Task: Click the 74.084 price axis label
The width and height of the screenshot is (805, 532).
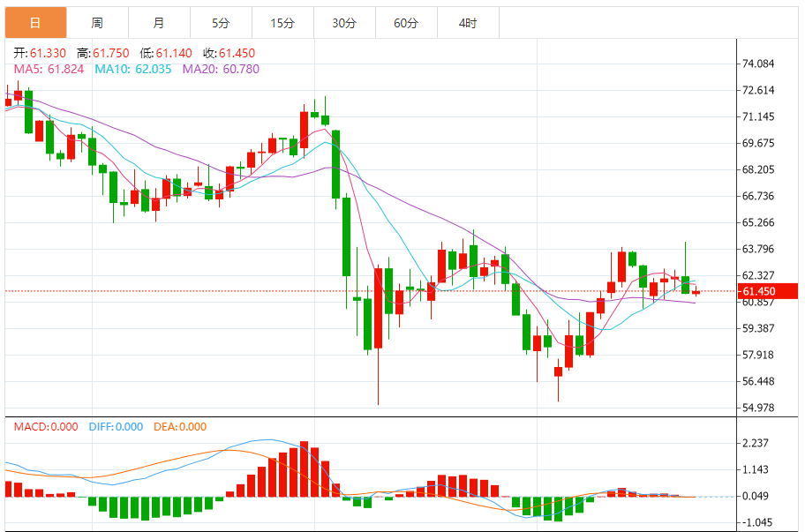Action: click(758, 64)
